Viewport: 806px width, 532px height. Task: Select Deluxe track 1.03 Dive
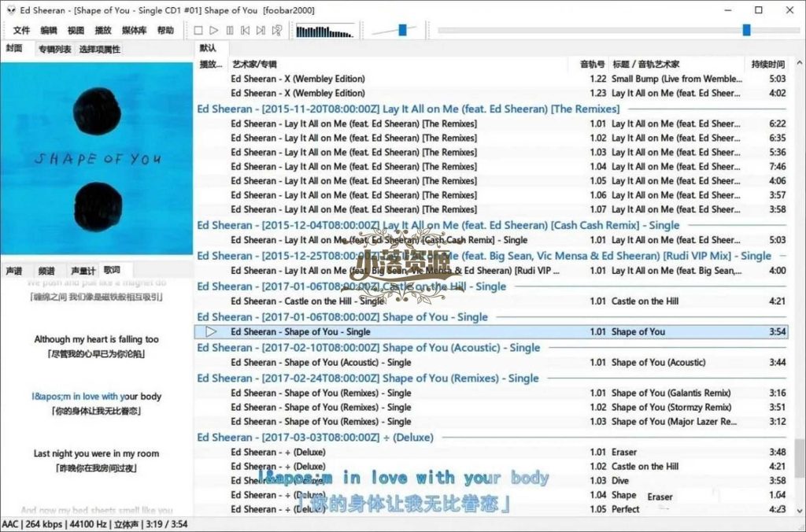pos(491,481)
